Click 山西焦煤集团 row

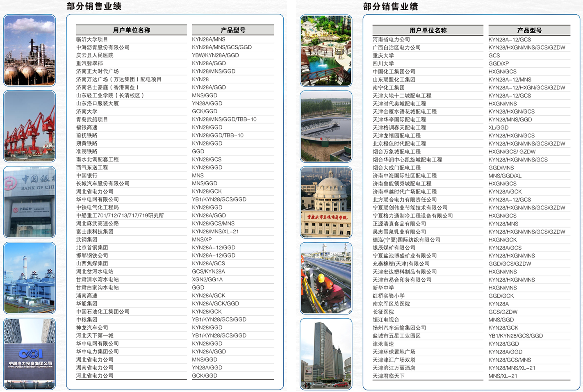175,264
